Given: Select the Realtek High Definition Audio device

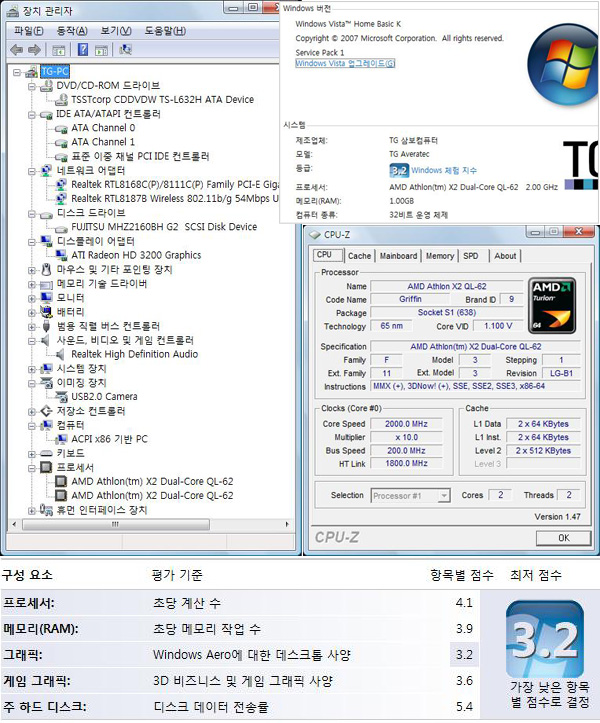Looking at the screenshot, I should (134, 354).
